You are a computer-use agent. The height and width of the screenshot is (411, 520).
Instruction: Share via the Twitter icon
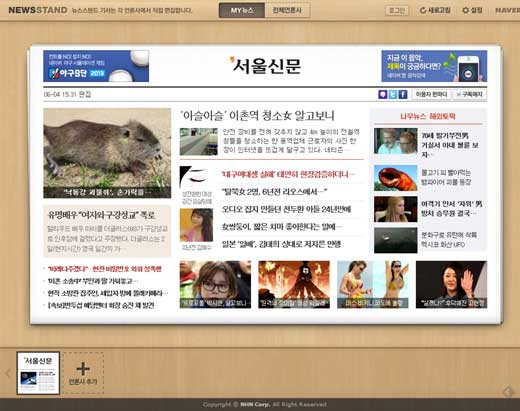(x=393, y=94)
